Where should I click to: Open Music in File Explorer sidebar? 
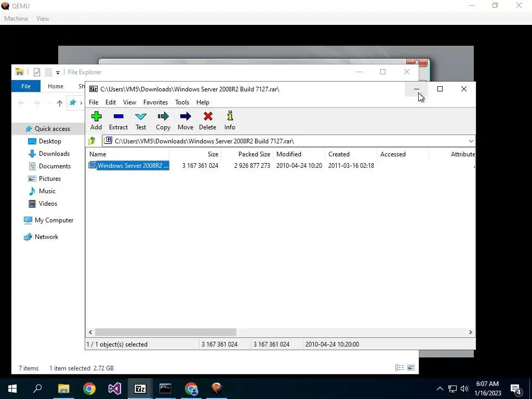[47, 191]
